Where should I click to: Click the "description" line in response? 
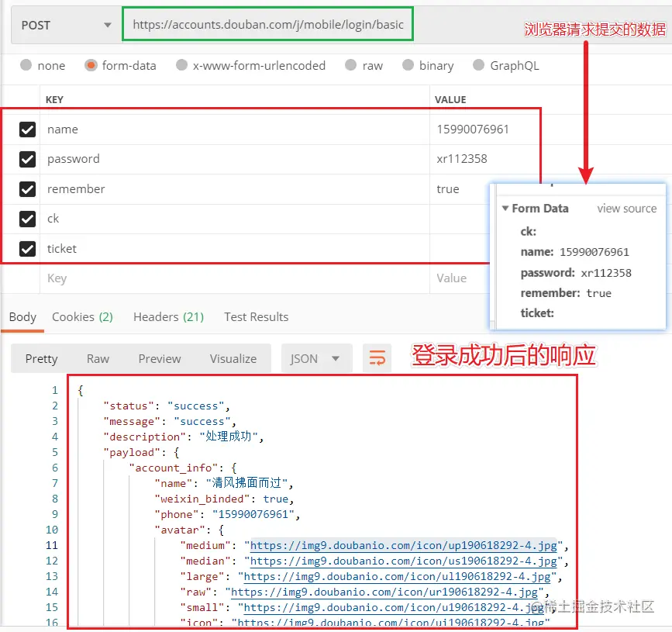point(184,437)
